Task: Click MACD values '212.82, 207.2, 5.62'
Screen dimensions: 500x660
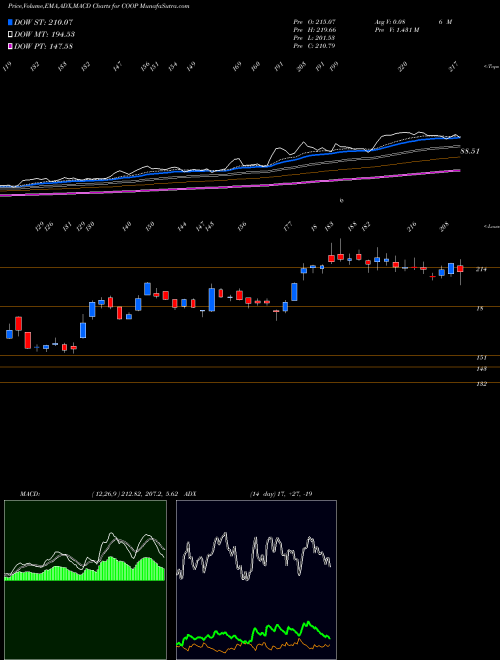Action: (152, 494)
